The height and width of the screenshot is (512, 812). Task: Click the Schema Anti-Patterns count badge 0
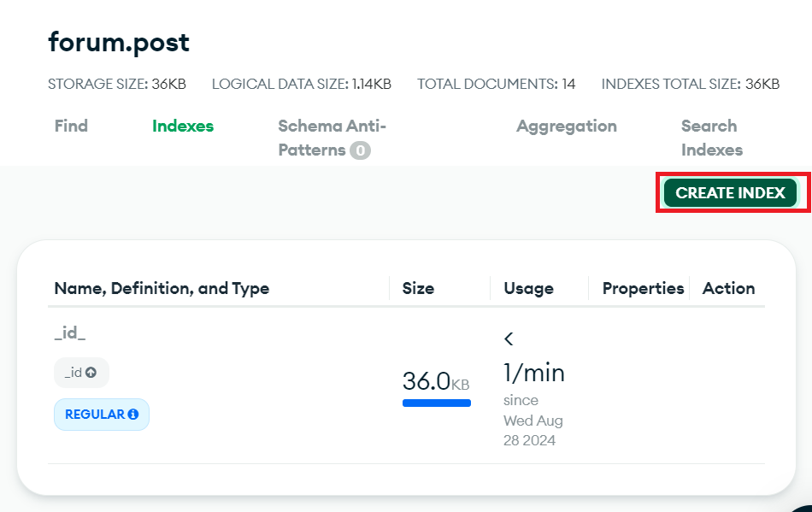[x=360, y=150]
